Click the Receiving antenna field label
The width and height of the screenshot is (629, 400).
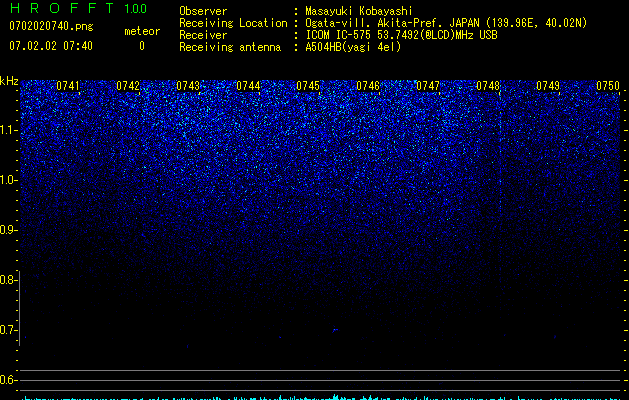tap(230, 47)
